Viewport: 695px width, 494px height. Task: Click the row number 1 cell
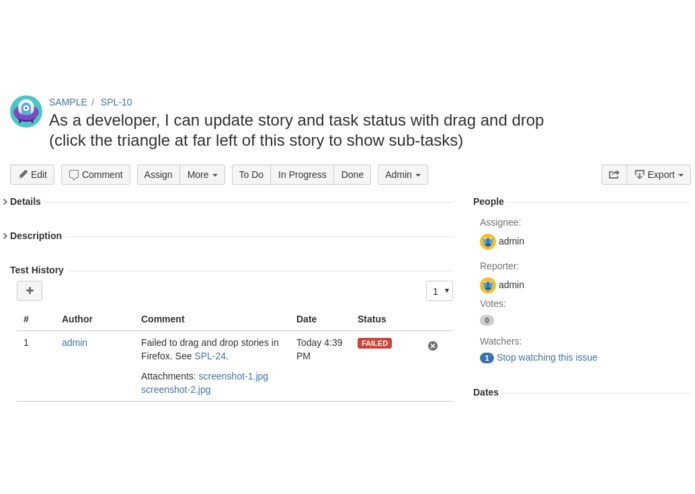coord(26,342)
